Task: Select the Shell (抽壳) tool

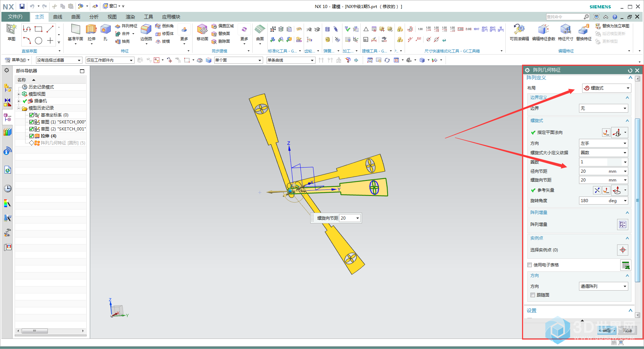Action: [123, 41]
